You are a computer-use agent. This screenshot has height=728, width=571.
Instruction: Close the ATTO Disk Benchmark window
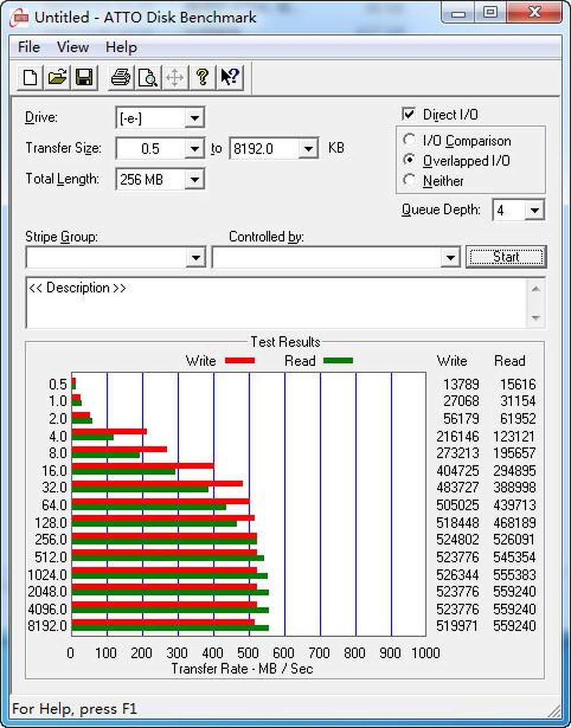(x=535, y=14)
